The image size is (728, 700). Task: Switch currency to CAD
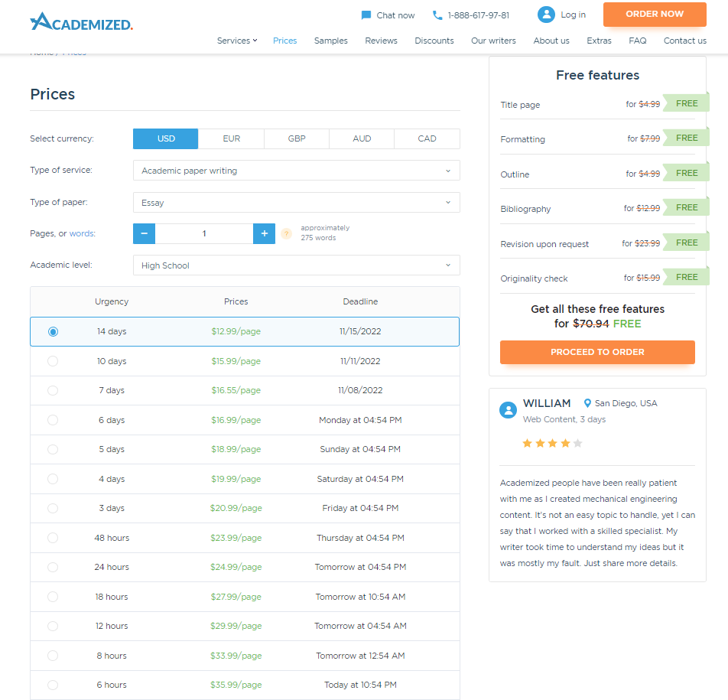click(x=427, y=139)
